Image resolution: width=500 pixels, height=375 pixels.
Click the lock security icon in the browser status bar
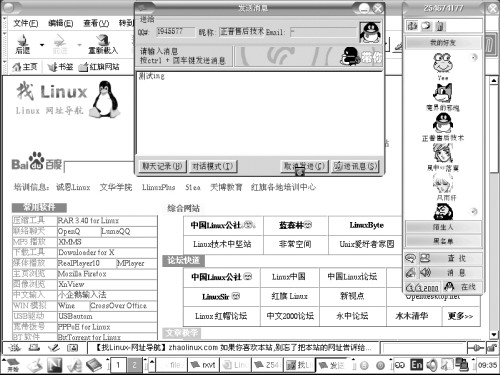[x=492, y=348]
